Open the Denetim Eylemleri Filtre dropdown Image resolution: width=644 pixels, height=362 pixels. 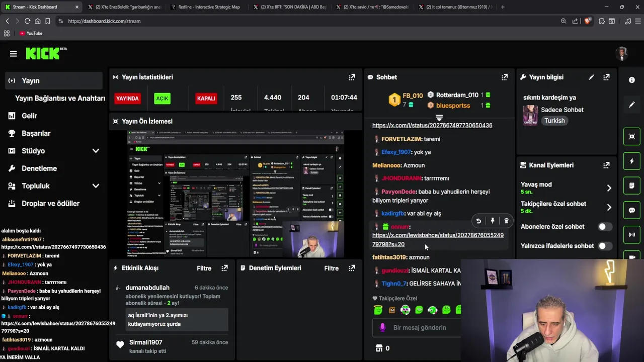point(331,268)
